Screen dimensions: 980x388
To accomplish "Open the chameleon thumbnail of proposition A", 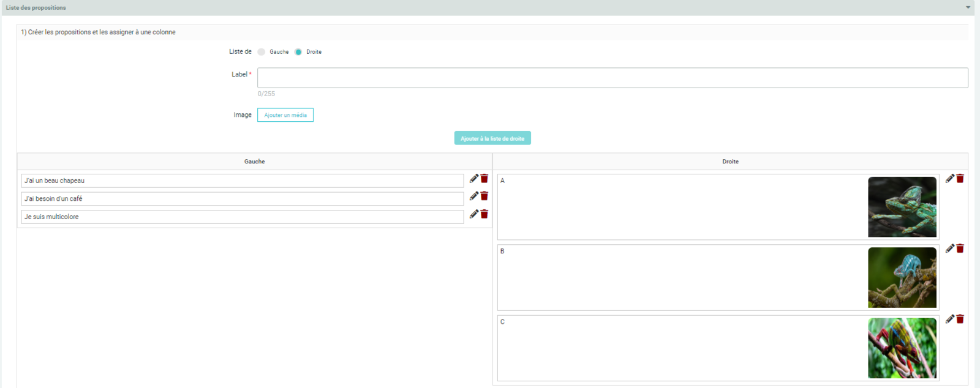I will (902, 207).
